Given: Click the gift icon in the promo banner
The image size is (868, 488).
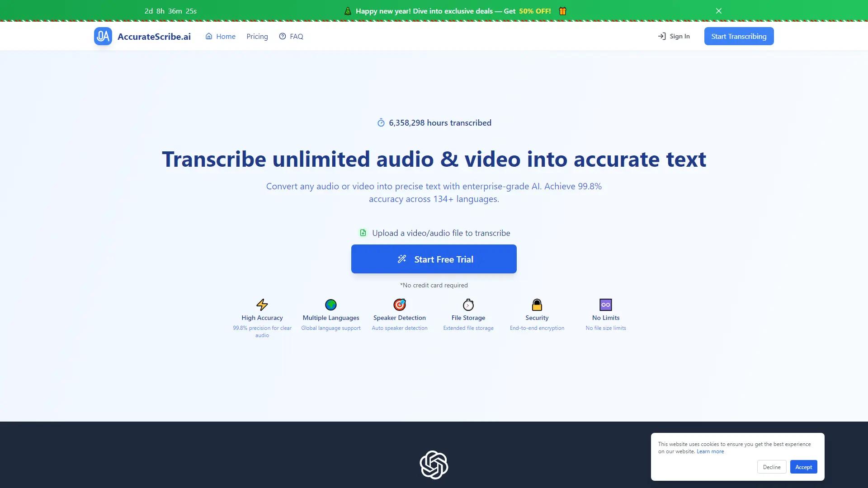Looking at the screenshot, I should click(562, 10).
